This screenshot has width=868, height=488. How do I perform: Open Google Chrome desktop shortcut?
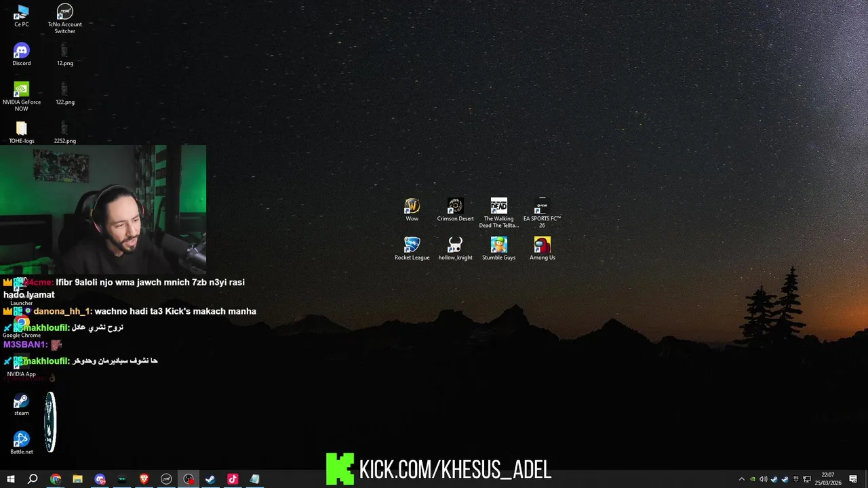click(22, 327)
